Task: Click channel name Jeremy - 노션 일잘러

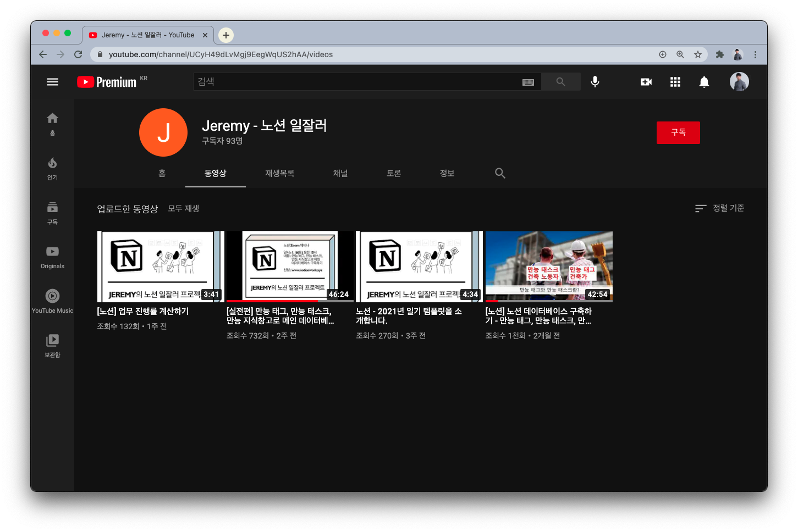Action: click(x=264, y=126)
